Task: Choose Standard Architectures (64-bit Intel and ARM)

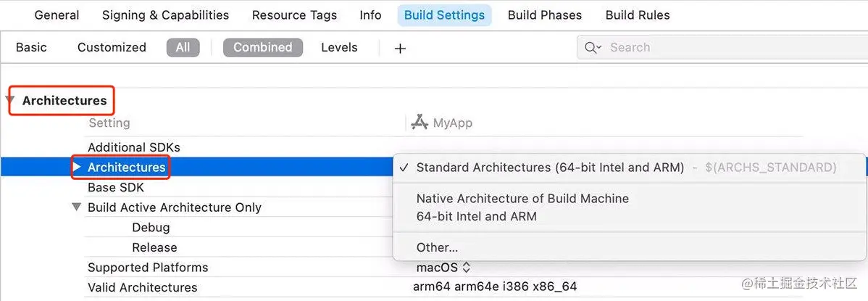Action: tap(550, 168)
